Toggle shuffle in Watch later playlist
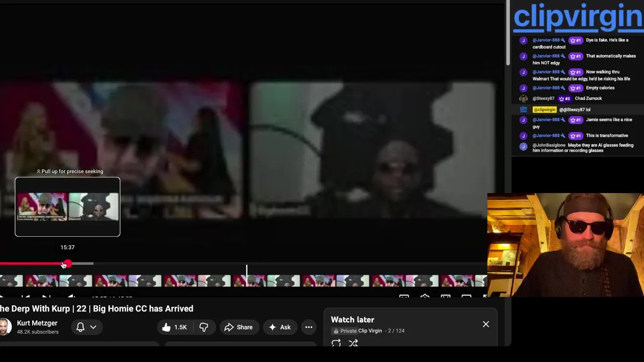 tap(353, 343)
